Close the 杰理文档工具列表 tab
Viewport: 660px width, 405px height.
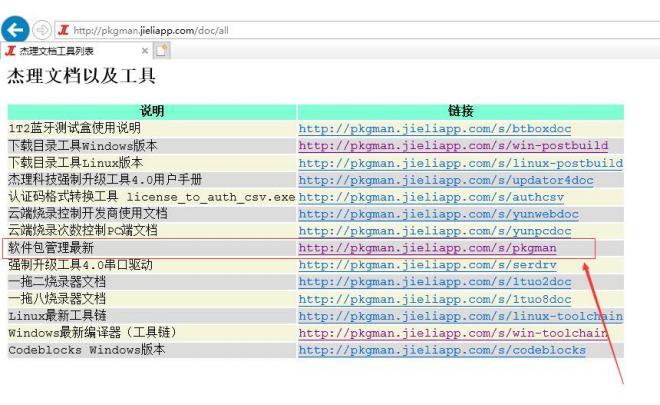(x=145, y=51)
